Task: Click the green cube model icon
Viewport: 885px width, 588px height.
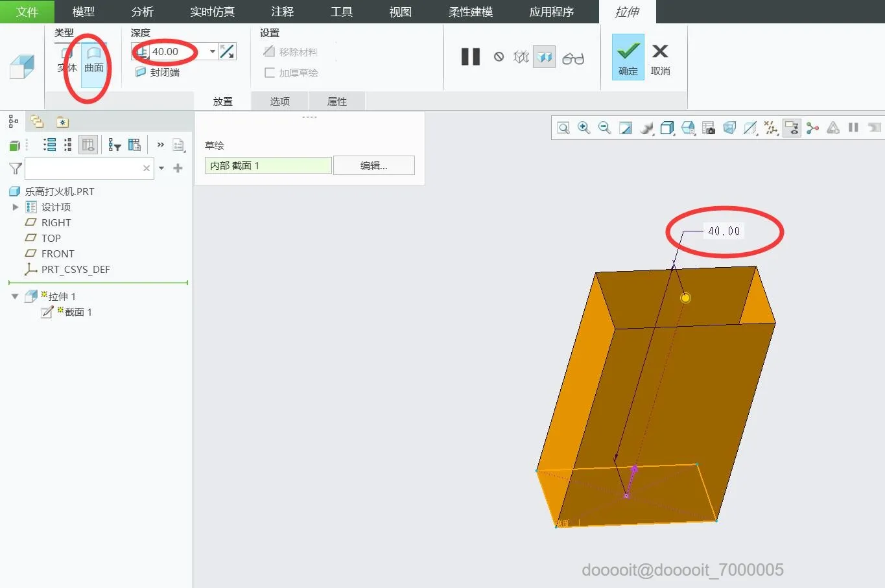Action: click(x=14, y=145)
